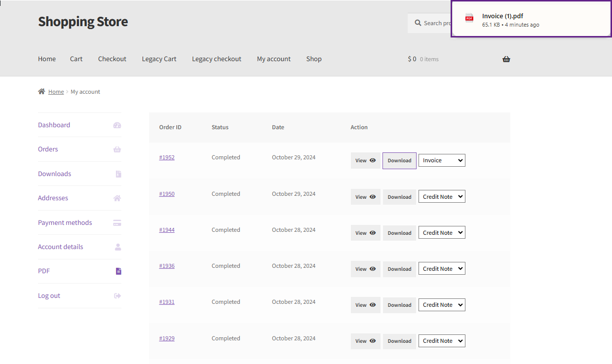This screenshot has width=612, height=364.
Task: Open Legacy checkout menu item
Action: [217, 59]
